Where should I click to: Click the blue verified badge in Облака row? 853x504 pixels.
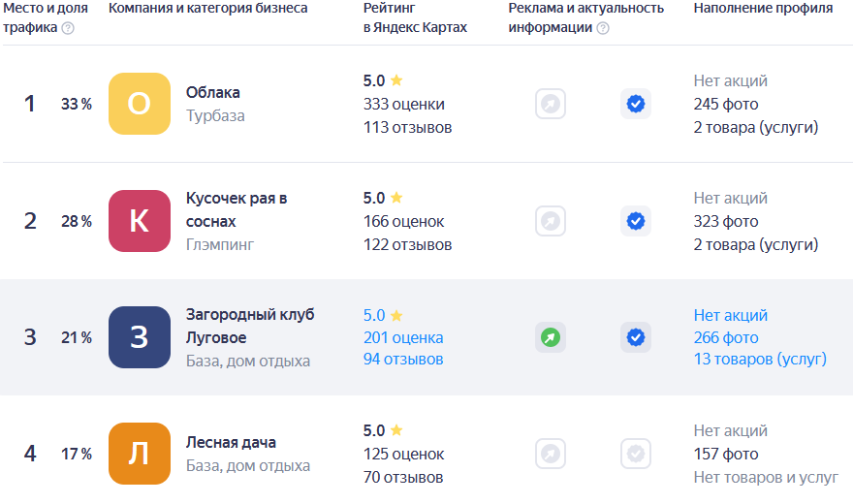[636, 104]
